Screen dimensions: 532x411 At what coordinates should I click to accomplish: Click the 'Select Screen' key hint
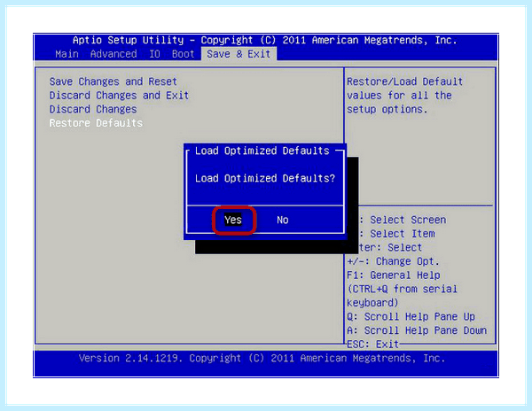[408, 220]
